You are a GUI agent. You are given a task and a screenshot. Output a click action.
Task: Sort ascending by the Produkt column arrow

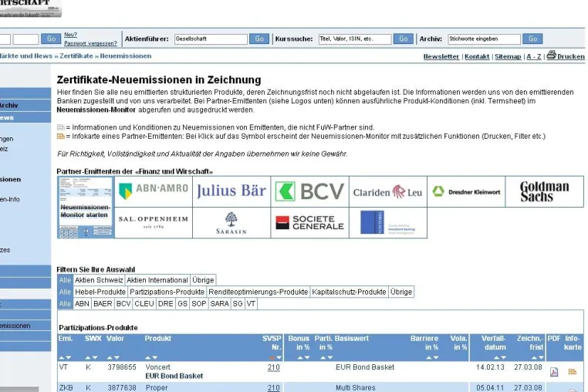pos(147,357)
